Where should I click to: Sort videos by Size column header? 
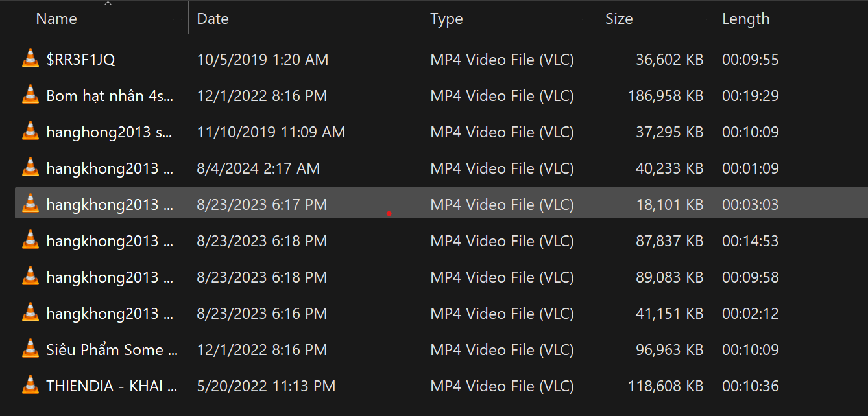click(x=619, y=19)
